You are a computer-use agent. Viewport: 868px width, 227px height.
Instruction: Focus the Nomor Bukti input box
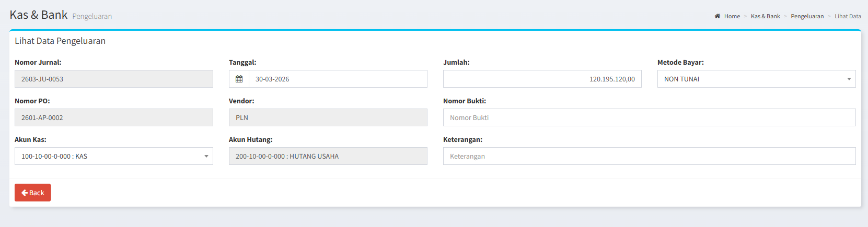[649, 118]
